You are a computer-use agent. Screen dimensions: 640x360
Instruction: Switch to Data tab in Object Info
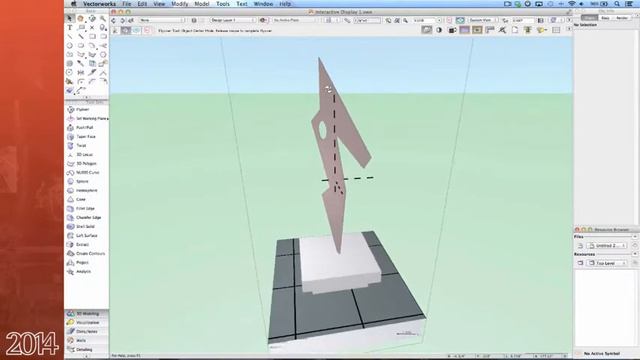tap(605, 18)
